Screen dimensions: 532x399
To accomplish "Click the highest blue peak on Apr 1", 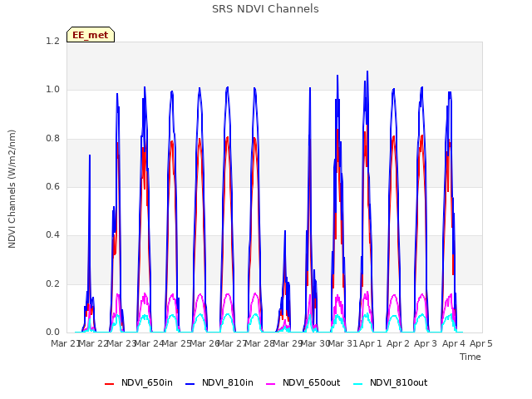I will coord(367,71).
